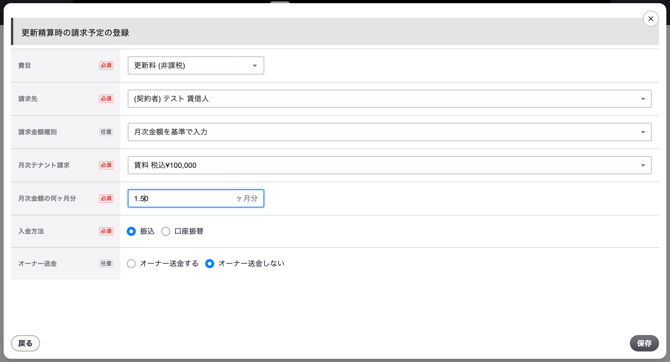Close the dialog with the X button
Image resolution: width=670 pixels, height=362 pixels.
tap(650, 19)
